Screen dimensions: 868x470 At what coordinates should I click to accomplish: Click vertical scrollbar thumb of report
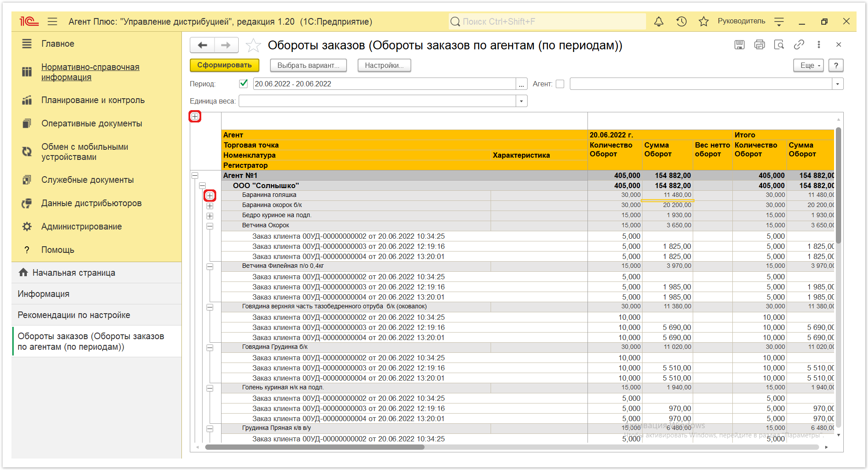click(838, 185)
